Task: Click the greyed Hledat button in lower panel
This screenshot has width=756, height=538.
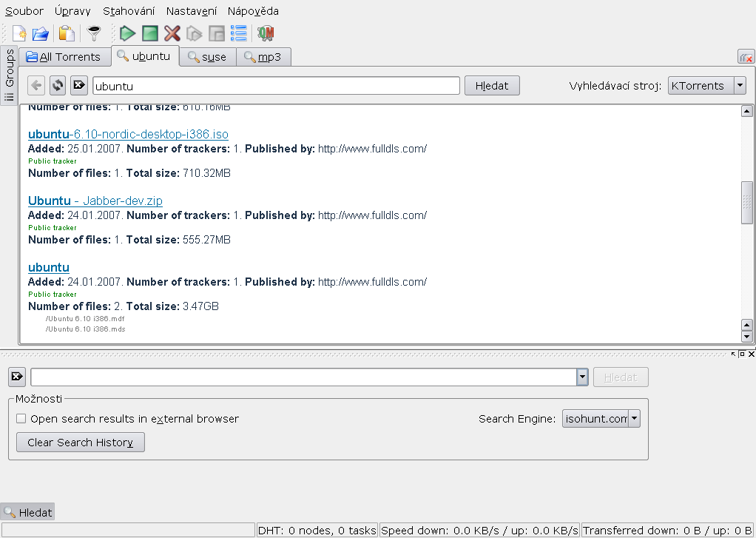Action: click(621, 377)
